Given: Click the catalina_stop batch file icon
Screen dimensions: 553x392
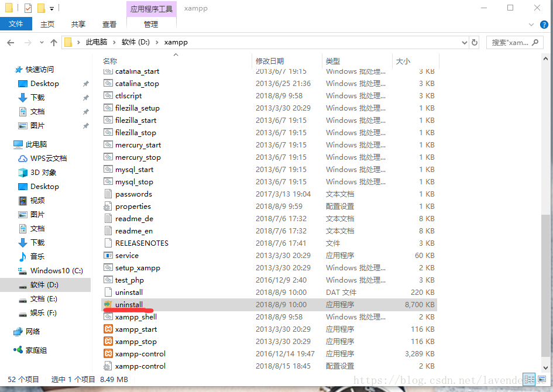Looking at the screenshot, I should point(108,83).
